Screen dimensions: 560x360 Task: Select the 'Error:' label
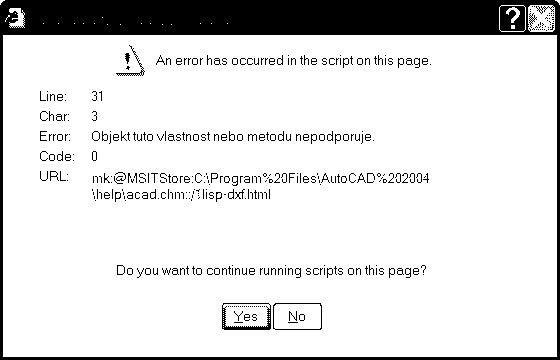[x=55, y=136]
